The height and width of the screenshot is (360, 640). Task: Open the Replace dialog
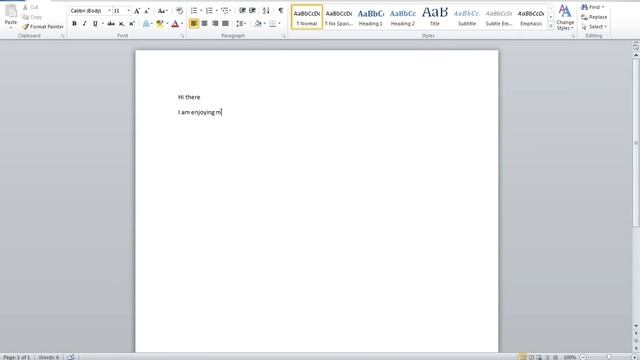coord(594,17)
